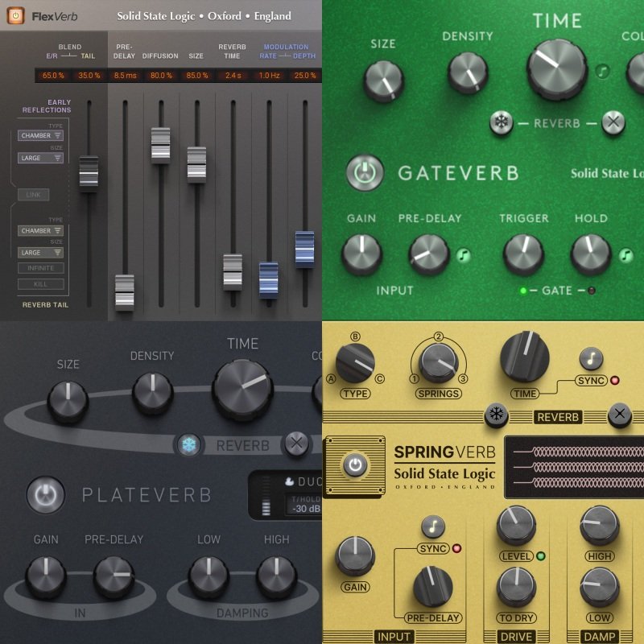Click the PlateVerb -30 dB threshold field

tap(306, 509)
